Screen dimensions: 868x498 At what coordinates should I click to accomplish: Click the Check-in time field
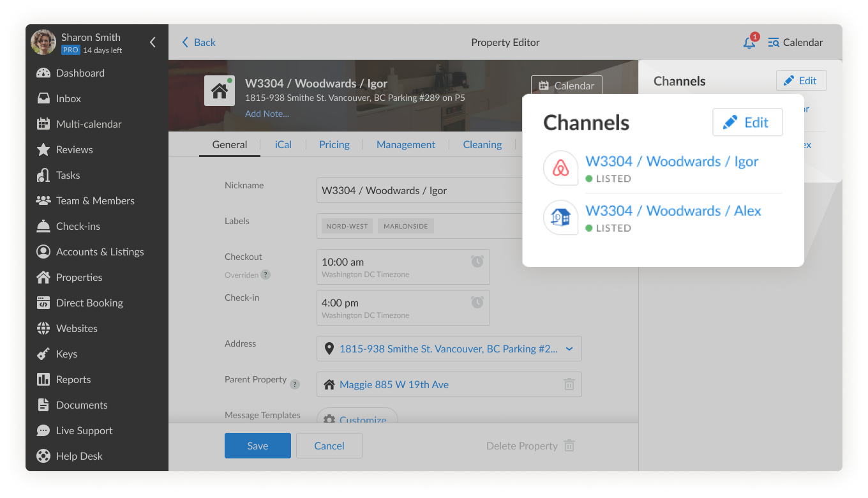pos(403,308)
